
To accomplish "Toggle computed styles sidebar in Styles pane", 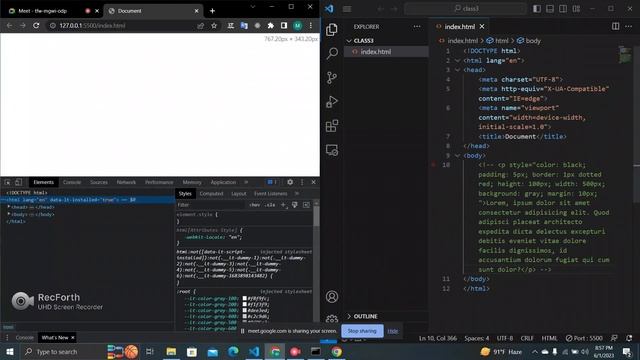I will coord(307,205).
